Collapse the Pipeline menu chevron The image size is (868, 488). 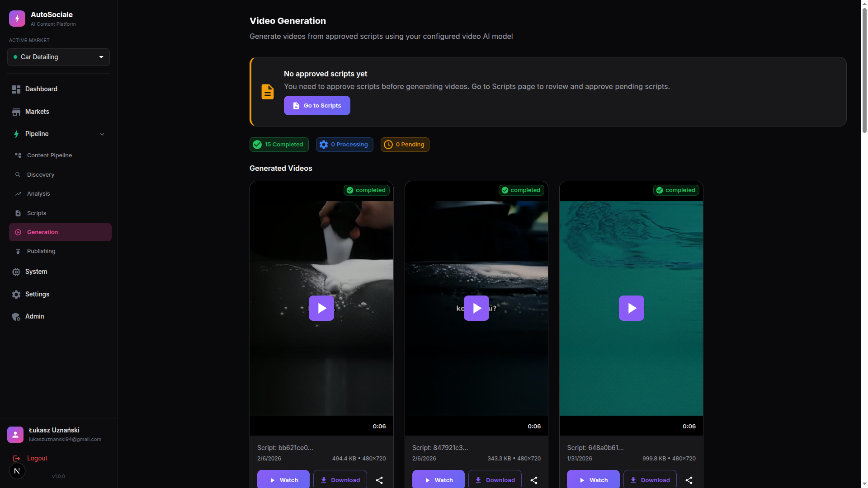pyautogui.click(x=102, y=134)
